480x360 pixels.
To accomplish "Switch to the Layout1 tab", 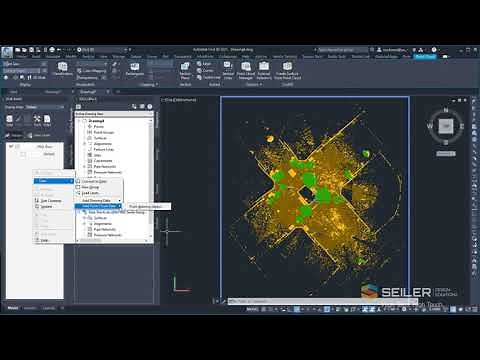I will tap(30, 308).
